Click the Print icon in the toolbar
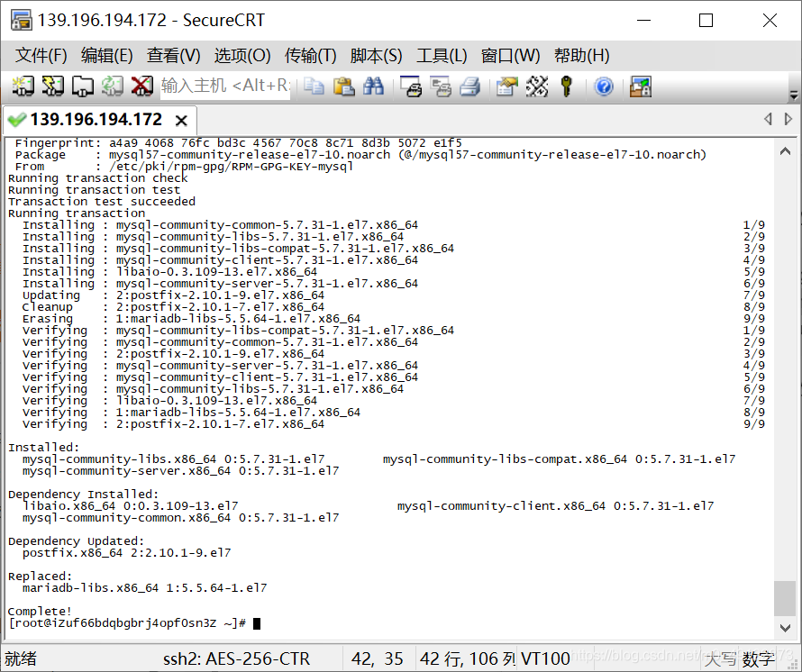The width and height of the screenshot is (802, 672). click(x=470, y=86)
